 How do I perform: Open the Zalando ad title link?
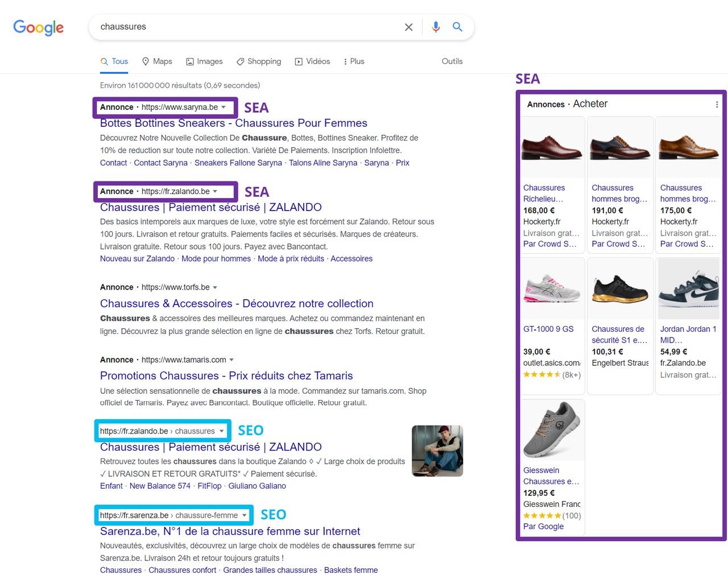tap(211, 207)
